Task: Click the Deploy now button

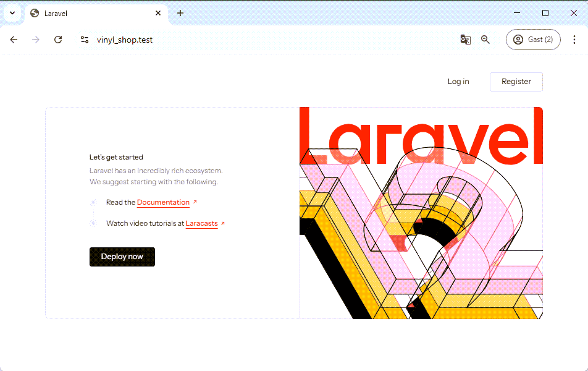Action: tap(122, 257)
